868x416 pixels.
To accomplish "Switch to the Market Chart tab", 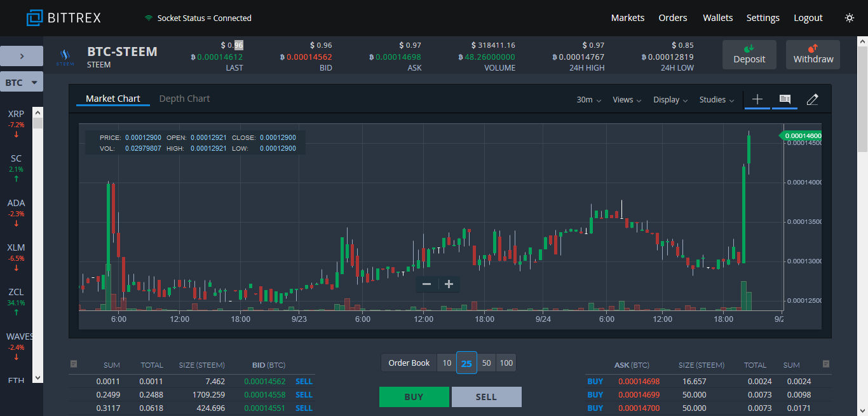I will click(x=113, y=99).
